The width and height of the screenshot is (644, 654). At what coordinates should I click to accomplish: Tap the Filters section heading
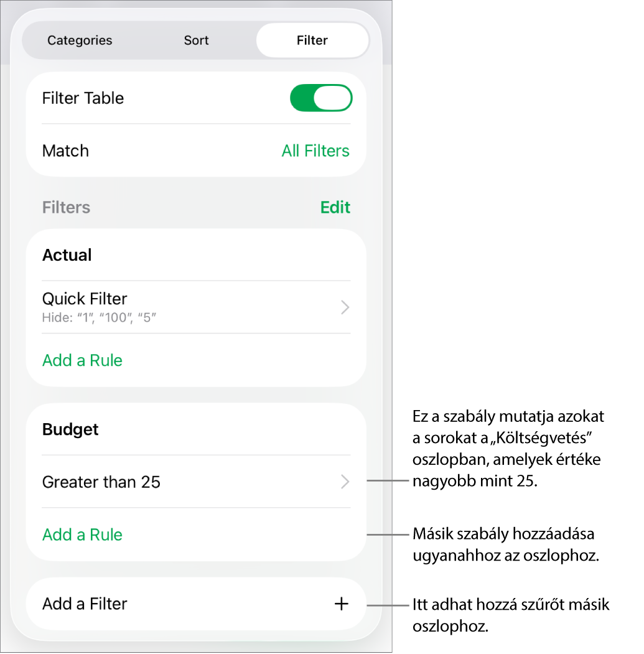tap(66, 207)
